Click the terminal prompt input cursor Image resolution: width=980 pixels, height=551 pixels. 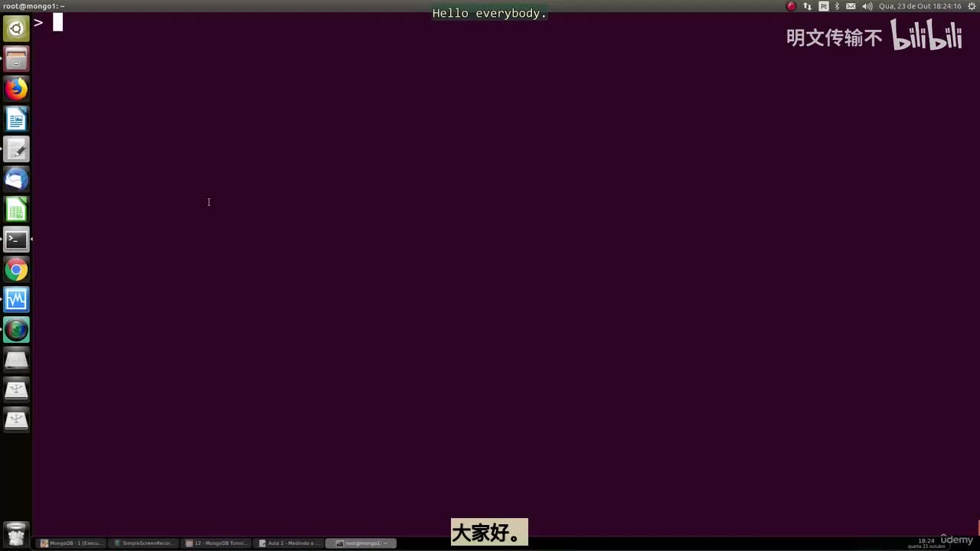tap(57, 22)
